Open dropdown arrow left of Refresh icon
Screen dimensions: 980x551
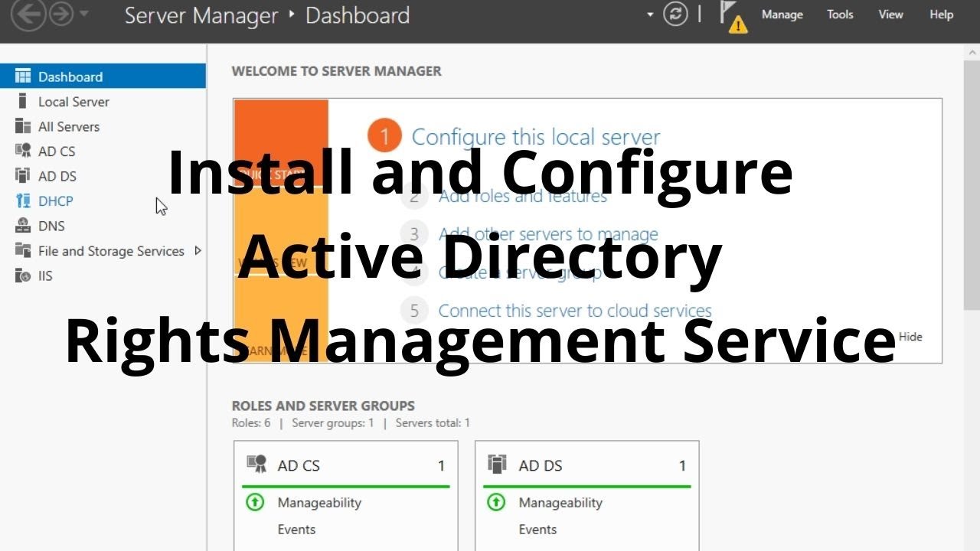(x=650, y=15)
